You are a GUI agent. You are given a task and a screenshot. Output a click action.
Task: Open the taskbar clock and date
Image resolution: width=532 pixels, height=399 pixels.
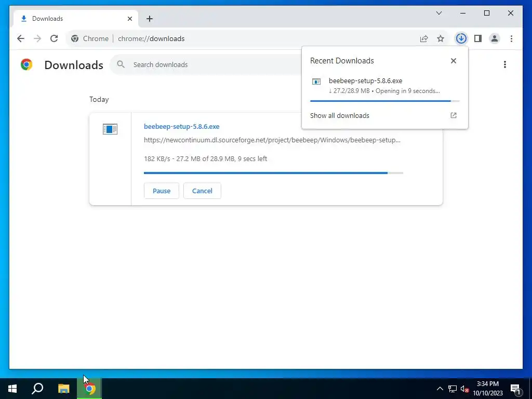487,389
